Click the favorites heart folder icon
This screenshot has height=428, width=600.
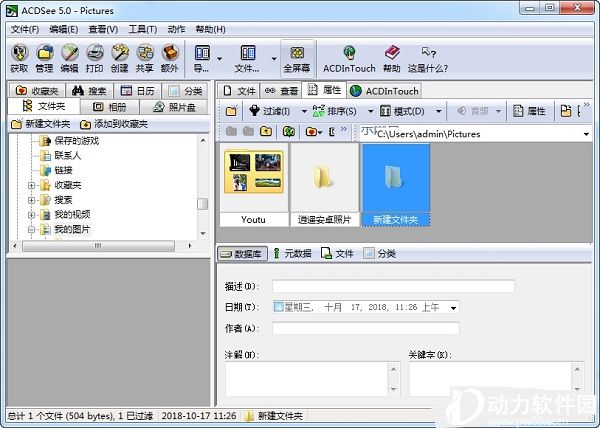(x=311, y=132)
